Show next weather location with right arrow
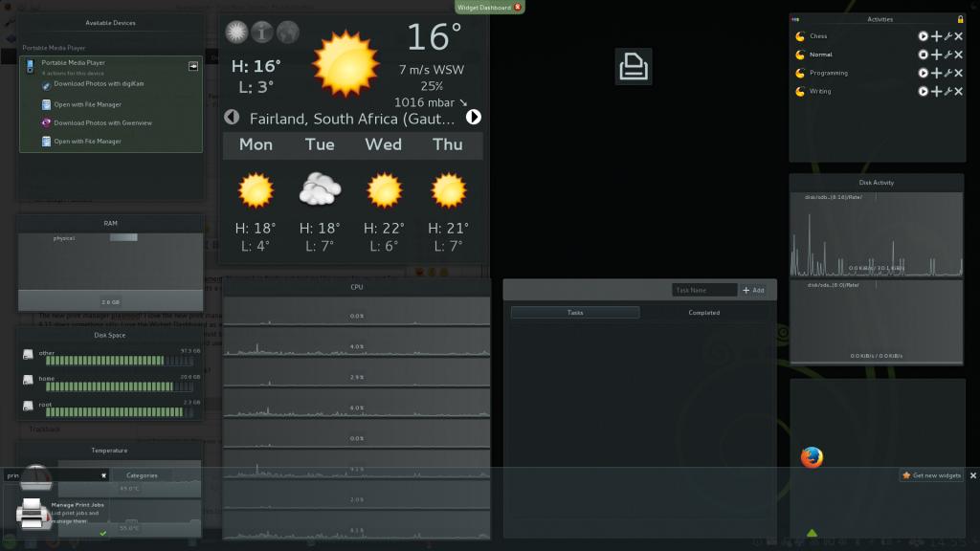Viewport: 980px width, 551px height. tap(473, 118)
